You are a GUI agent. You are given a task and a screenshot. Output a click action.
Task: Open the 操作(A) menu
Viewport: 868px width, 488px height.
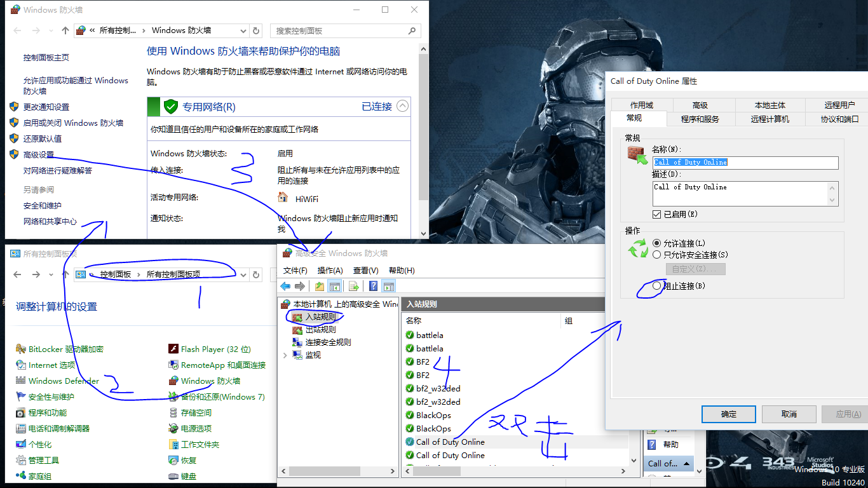coord(330,270)
